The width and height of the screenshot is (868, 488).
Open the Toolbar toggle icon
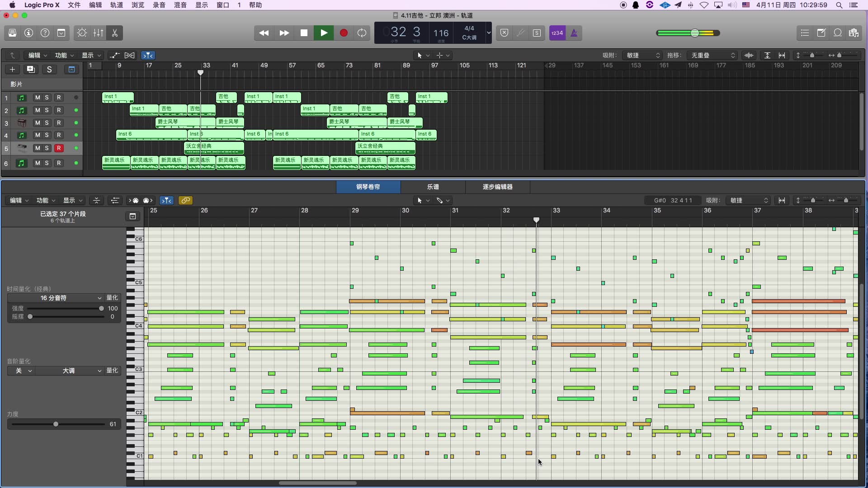pos(61,33)
